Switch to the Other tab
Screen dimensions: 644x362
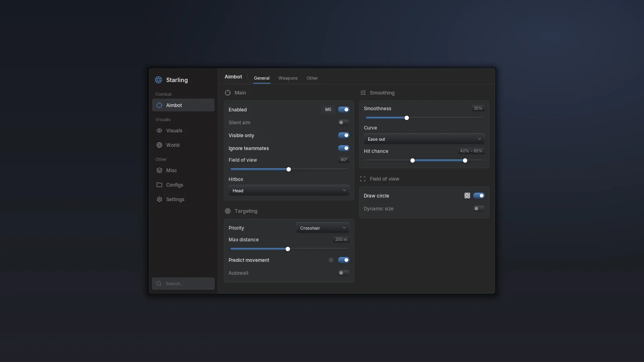312,78
